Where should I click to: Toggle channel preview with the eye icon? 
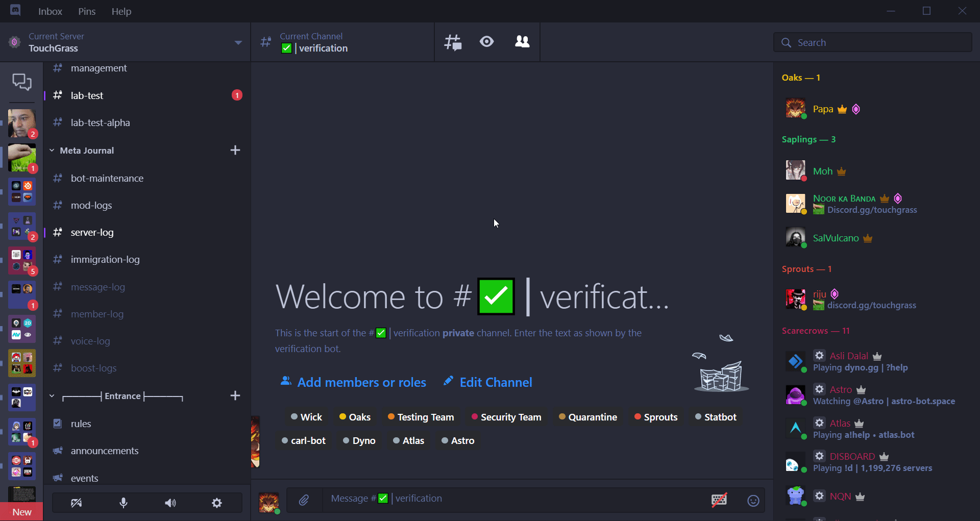pyautogui.click(x=486, y=42)
